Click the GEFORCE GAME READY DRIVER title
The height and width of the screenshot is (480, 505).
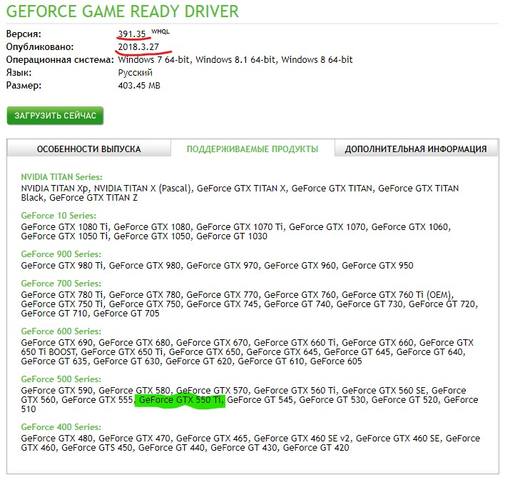(x=122, y=11)
